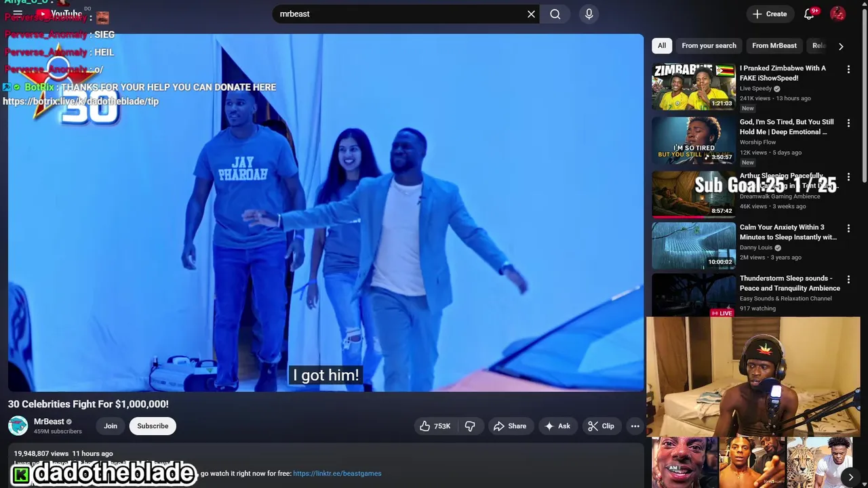Open options for God, I'm So Tired video
868x488 pixels.
[848, 123]
